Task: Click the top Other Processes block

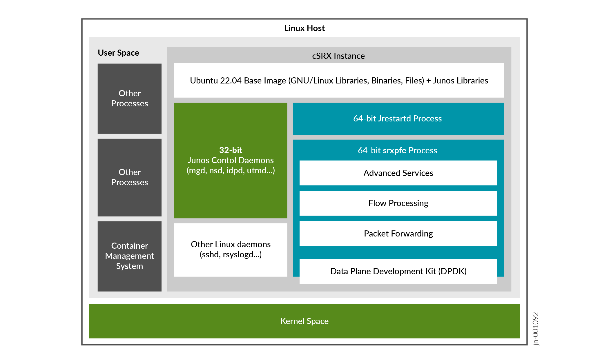Action: click(129, 99)
